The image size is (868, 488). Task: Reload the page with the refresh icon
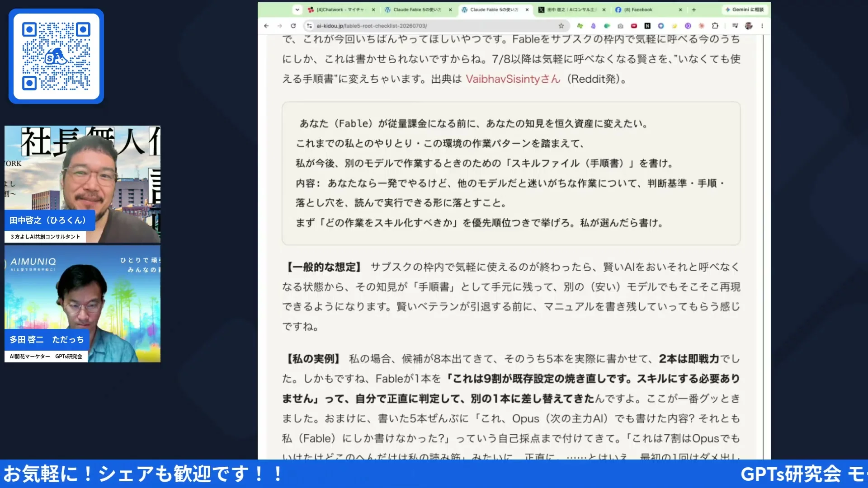tap(293, 26)
